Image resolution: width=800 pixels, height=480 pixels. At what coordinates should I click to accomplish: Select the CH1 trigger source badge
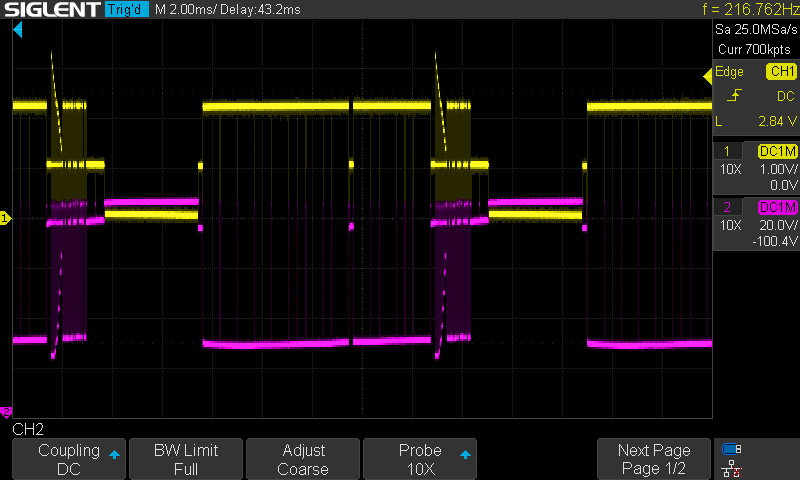(x=781, y=71)
